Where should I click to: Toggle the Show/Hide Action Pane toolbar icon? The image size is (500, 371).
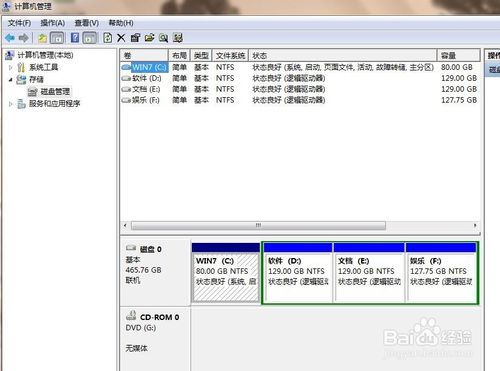point(89,38)
